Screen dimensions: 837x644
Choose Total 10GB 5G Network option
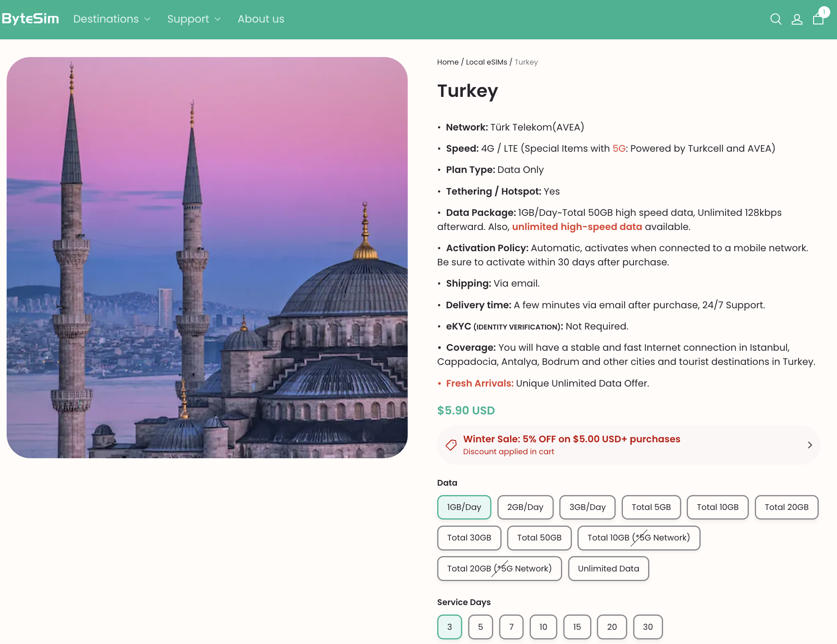click(638, 538)
